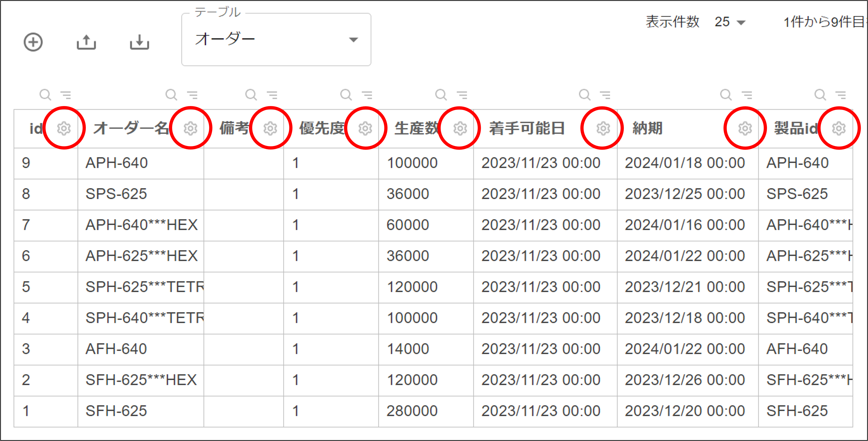Screen dimensions: 868x441
Task: Open the gear settings for the 納期 column
Action: tap(745, 128)
